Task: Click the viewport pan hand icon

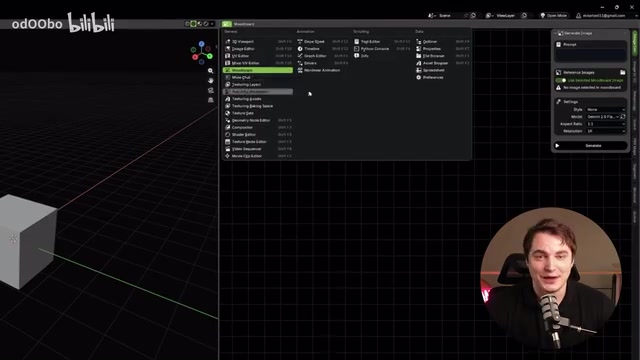Action: coord(211,81)
